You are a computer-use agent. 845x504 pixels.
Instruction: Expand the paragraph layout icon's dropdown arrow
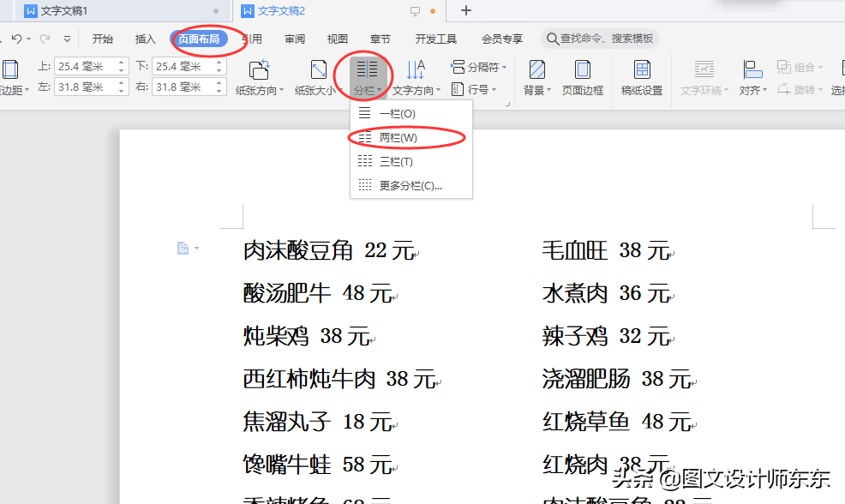(197, 248)
